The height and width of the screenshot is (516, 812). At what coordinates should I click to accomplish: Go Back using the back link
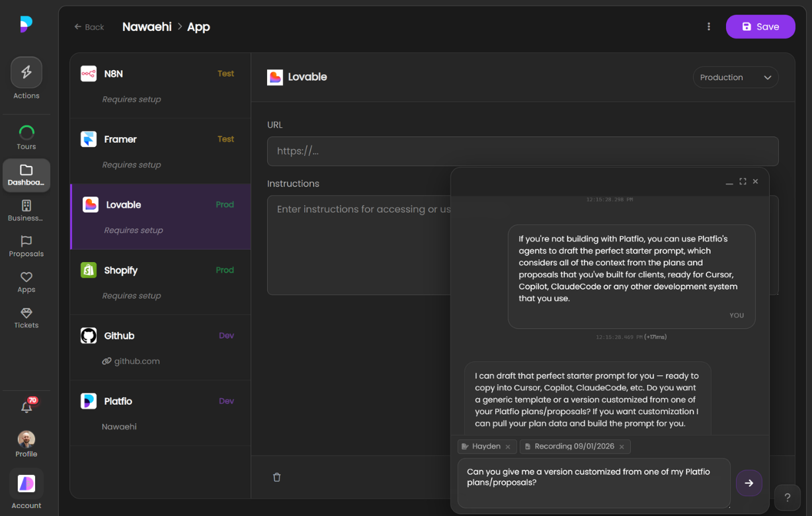point(89,27)
